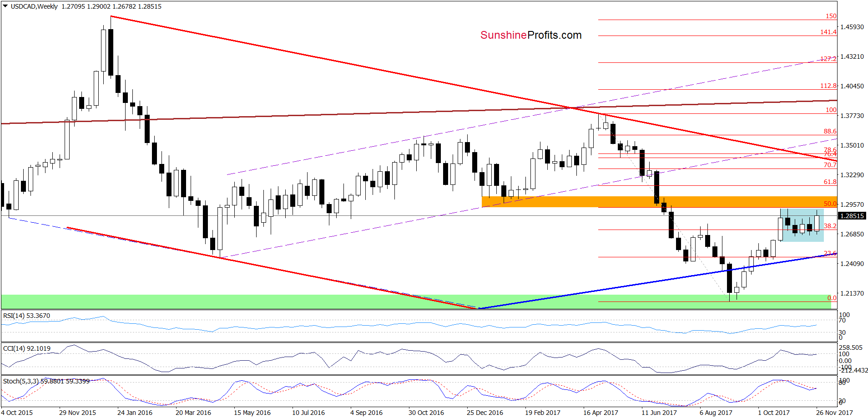The image size is (868, 419).
Task: Click the USDCAD chart dropdown triangle
Action: 5,6
